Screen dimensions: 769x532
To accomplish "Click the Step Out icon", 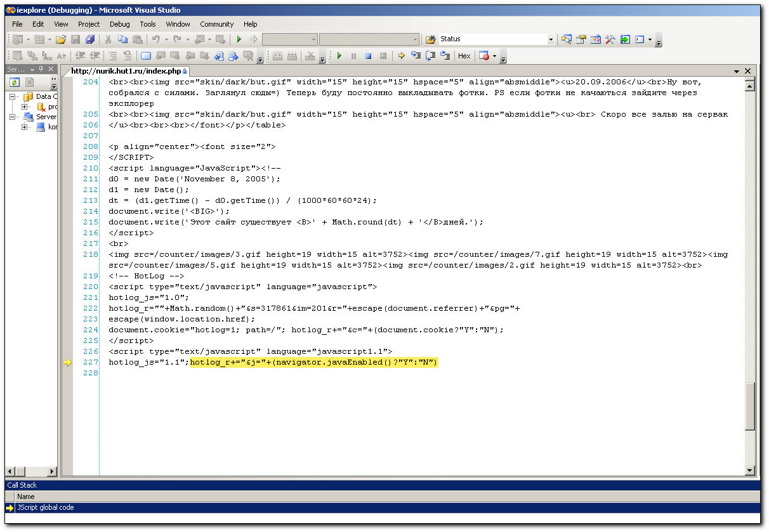I will tap(445, 56).
